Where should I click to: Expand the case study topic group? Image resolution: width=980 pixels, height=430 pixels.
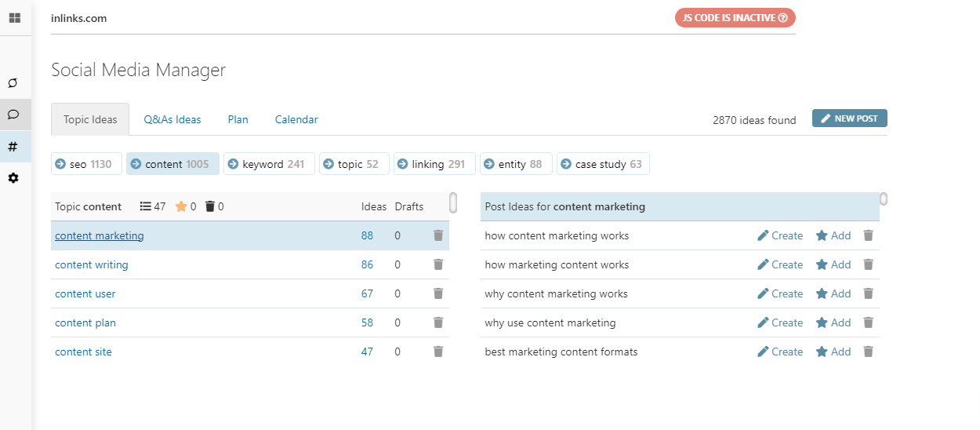603,164
